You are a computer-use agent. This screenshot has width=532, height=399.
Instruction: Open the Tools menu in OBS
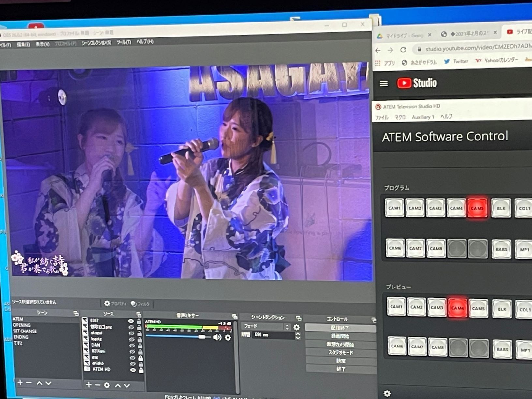pos(124,42)
